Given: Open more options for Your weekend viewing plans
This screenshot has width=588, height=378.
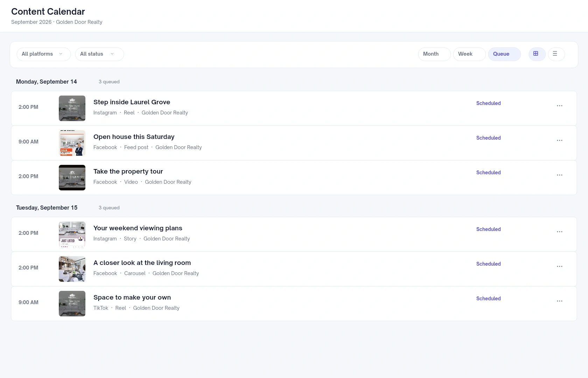Looking at the screenshot, I should [x=559, y=232].
